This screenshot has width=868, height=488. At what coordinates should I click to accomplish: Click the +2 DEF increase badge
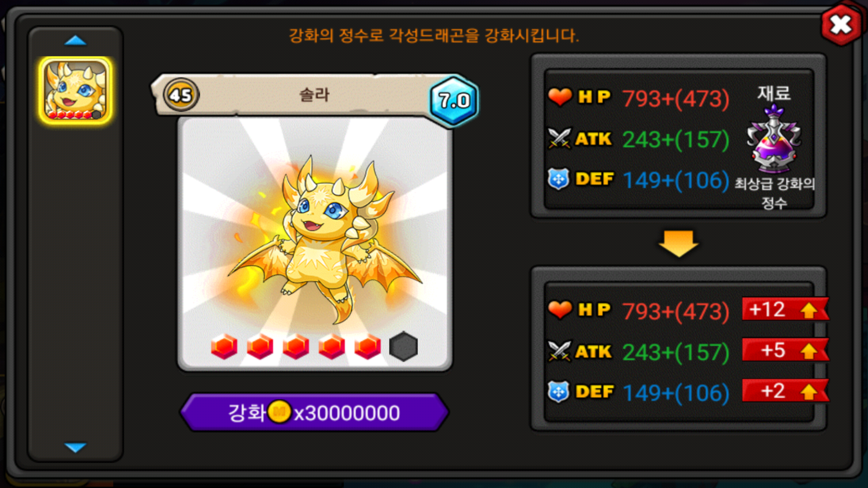pyautogui.click(x=786, y=391)
